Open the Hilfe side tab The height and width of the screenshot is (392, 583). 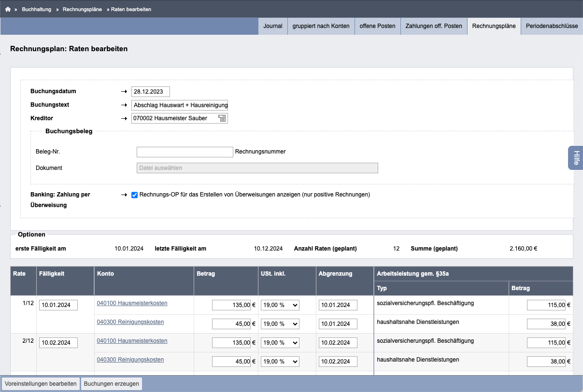(576, 158)
